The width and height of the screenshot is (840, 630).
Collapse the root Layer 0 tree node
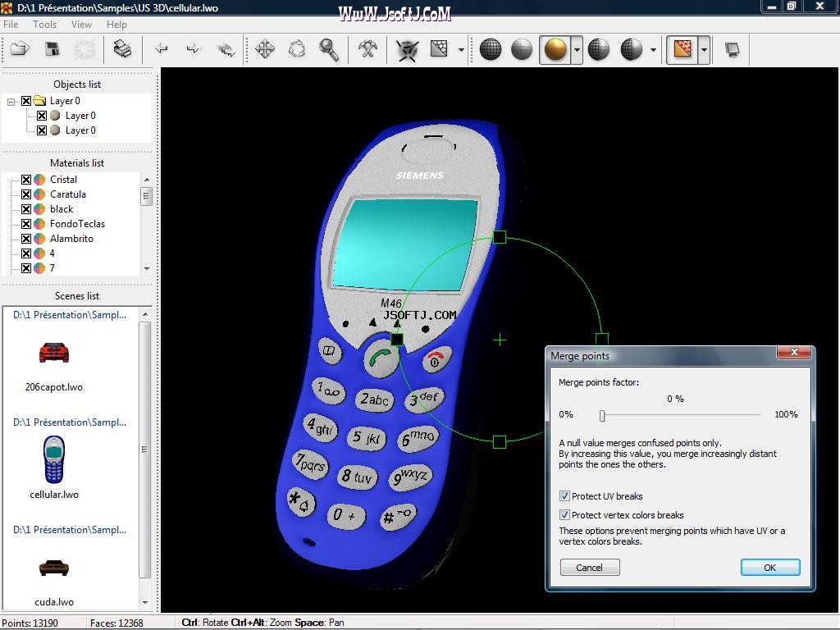click(x=11, y=101)
